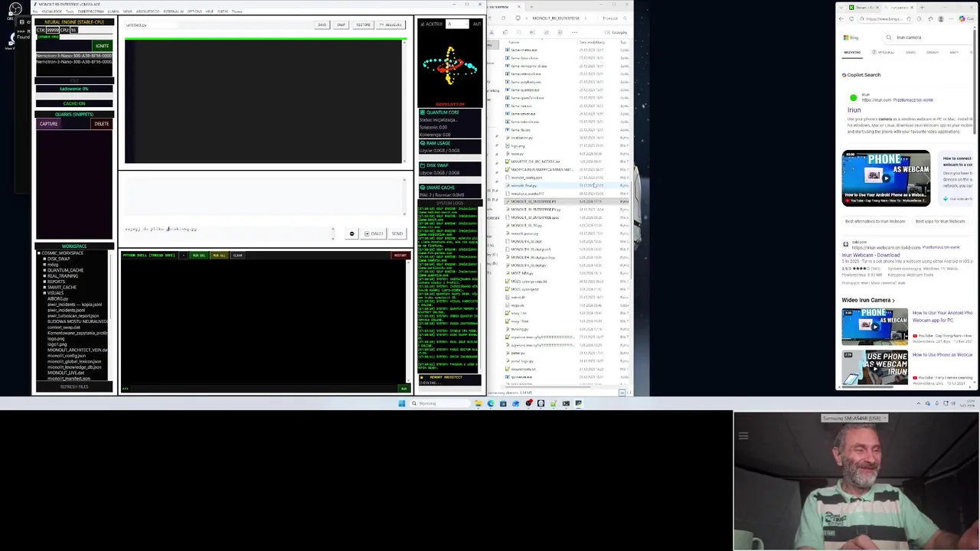Open the Theme menu
This screenshot has width=980, height=551.
[x=237, y=11]
